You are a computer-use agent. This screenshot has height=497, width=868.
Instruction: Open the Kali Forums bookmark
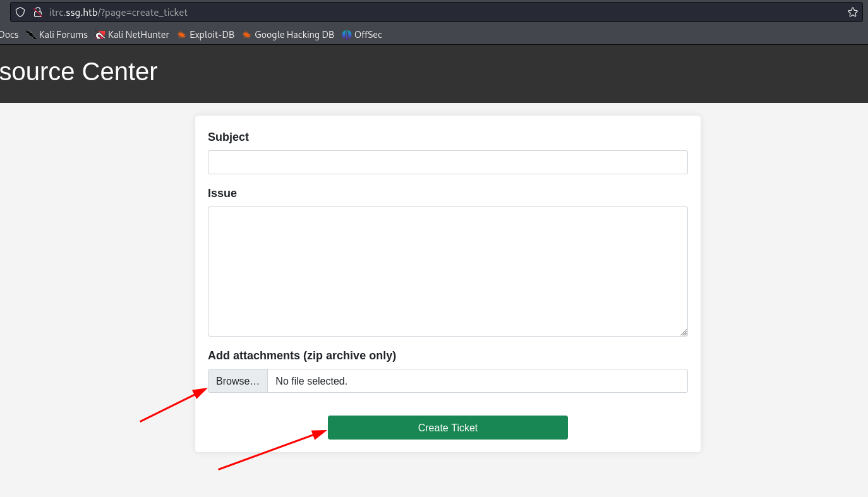(57, 35)
